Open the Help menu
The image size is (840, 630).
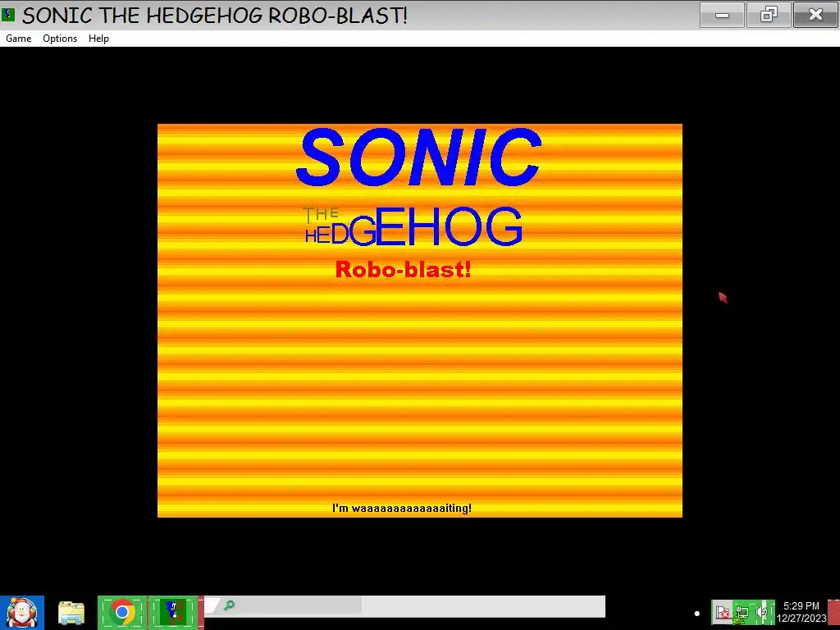98,39
